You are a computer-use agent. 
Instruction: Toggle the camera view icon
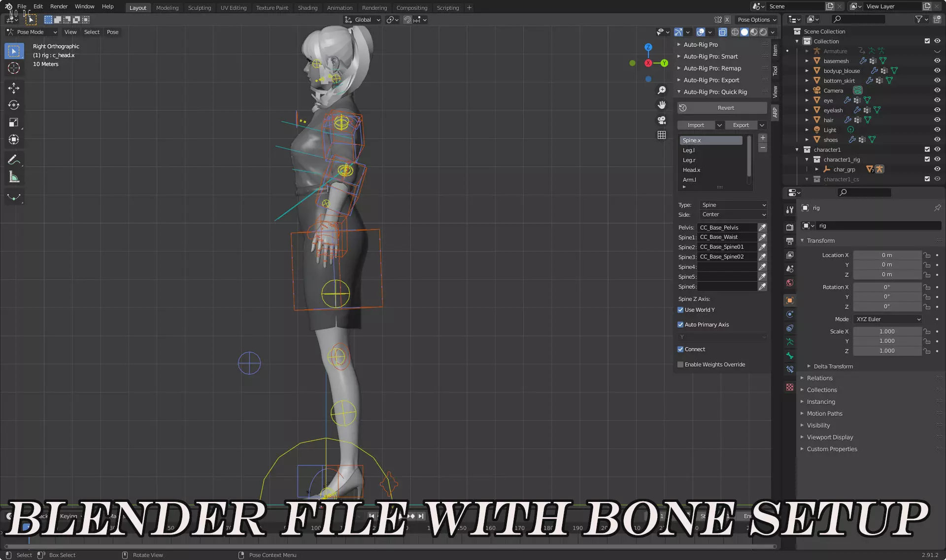pos(662,120)
